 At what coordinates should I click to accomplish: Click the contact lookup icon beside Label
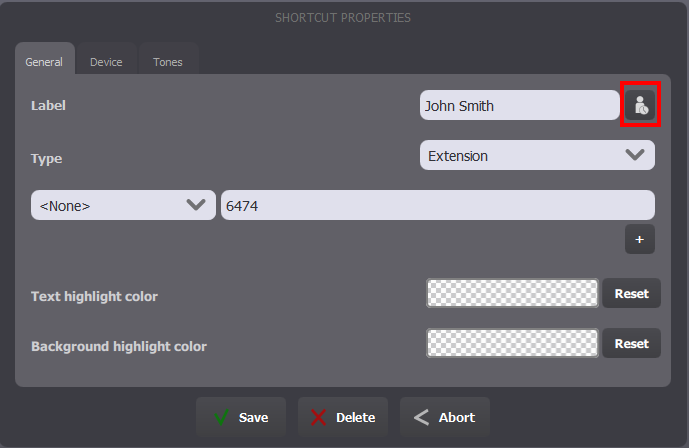click(x=640, y=105)
